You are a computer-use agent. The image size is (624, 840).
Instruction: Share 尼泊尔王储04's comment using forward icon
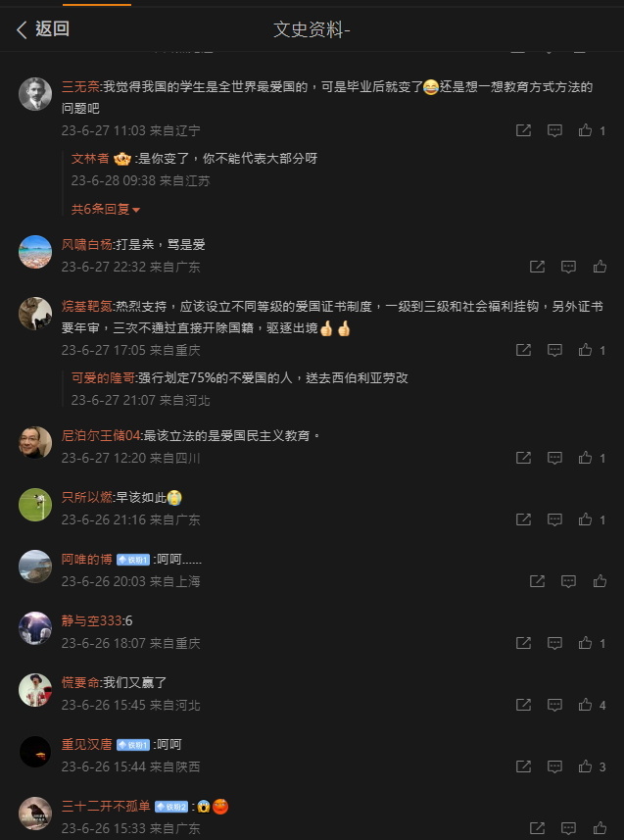click(523, 458)
